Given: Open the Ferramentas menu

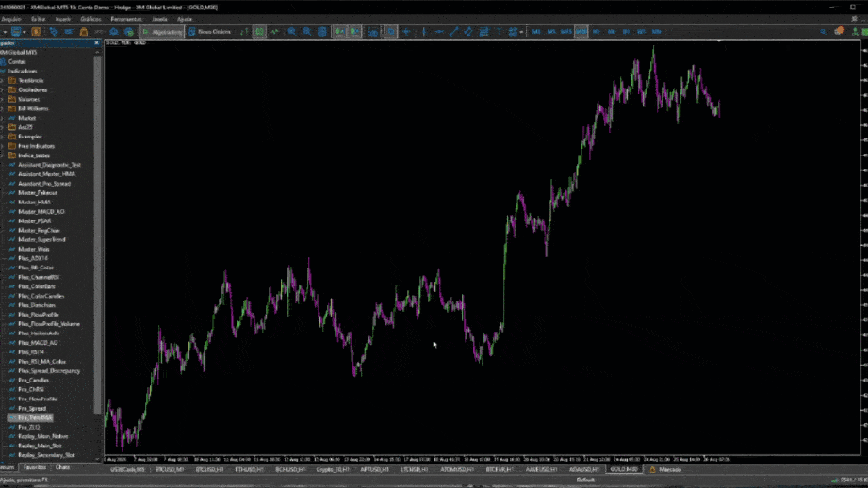Looking at the screenshot, I should (x=126, y=19).
